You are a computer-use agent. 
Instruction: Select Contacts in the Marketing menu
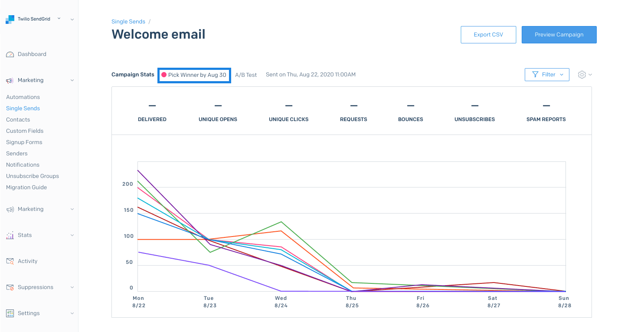coord(18,119)
